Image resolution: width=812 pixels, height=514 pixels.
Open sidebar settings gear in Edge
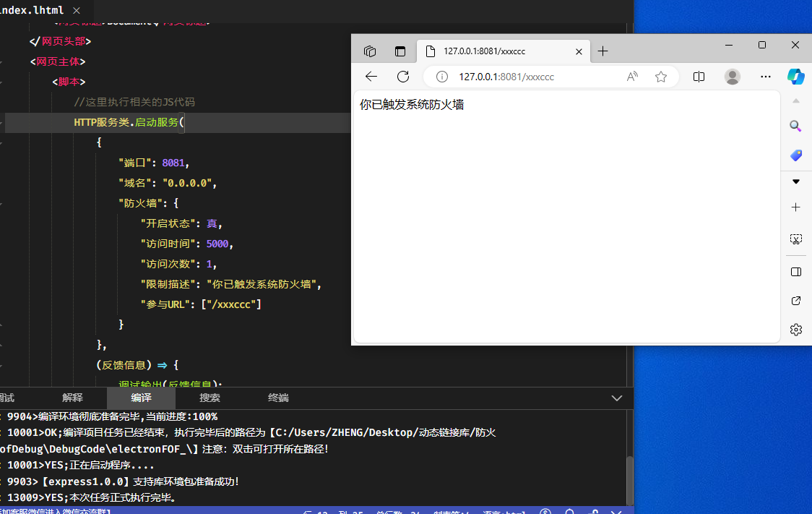(796, 330)
